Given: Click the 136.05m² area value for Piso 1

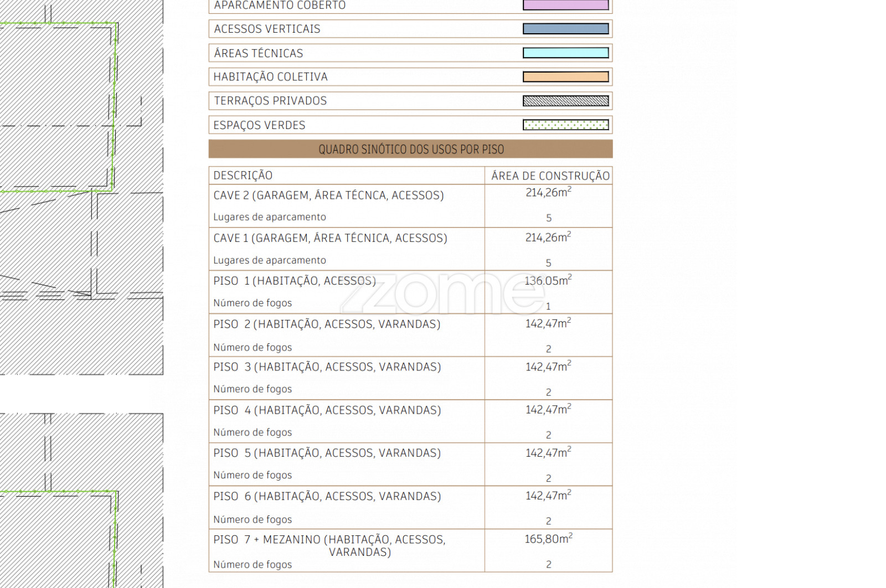Looking at the screenshot, I should click(548, 281).
